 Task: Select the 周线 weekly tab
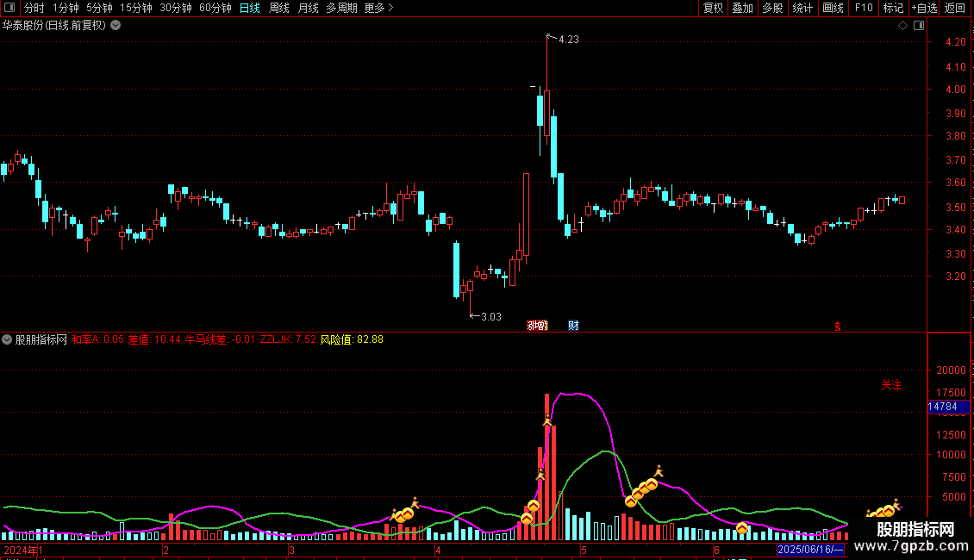(279, 8)
